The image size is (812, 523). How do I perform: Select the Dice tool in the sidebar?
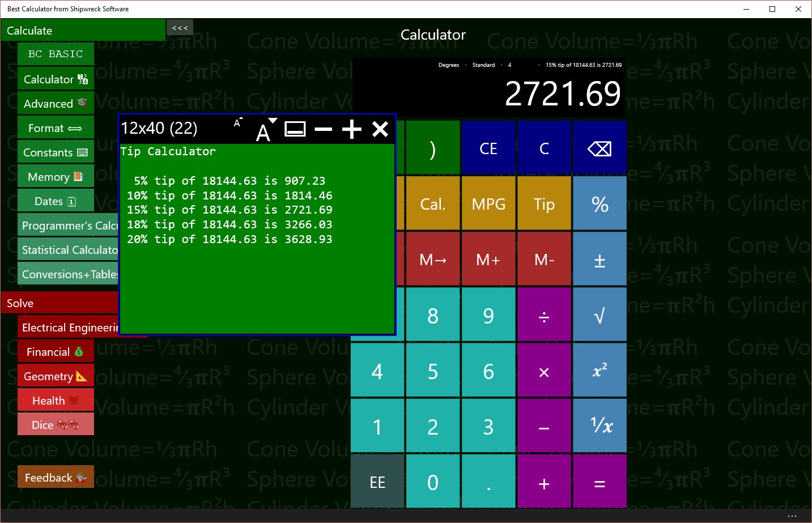[x=55, y=424]
